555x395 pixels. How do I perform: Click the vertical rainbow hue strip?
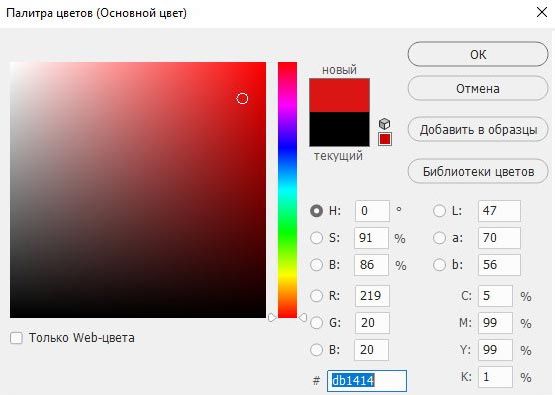287,190
